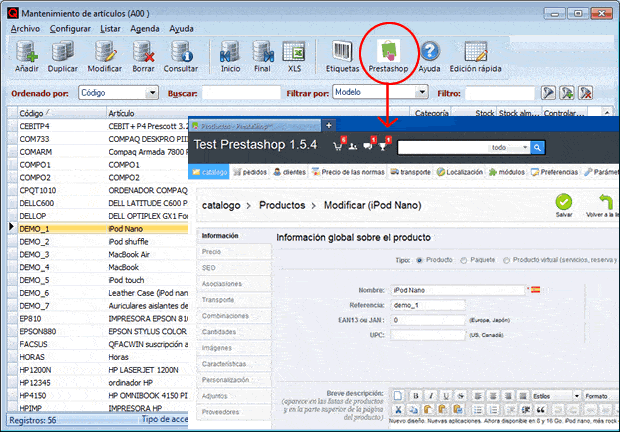Open the Combinaciones product side tab
This screenshot has width=620, height=432.
pos(234,316)
